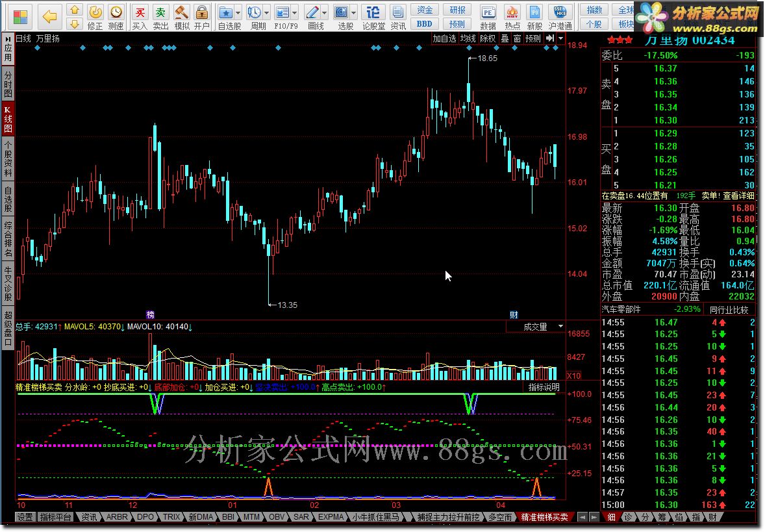This screenshot has height=532, width=765.
Task: Click the down arrow toolbar icon
Action: 74,23
